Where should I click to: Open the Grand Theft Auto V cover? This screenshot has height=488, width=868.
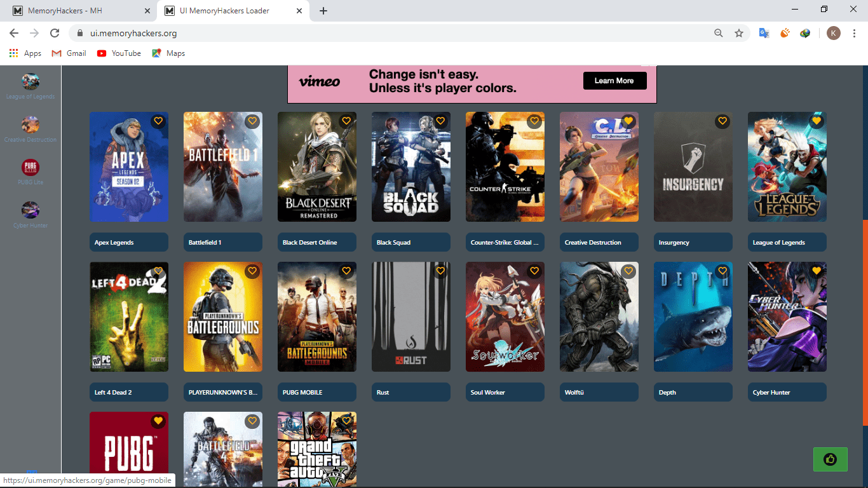317,449
